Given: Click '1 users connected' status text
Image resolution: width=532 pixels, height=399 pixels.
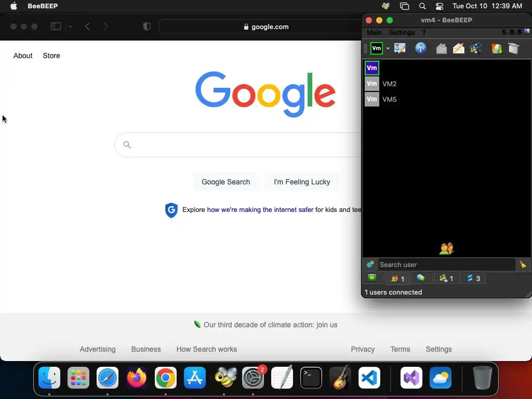Looking at the screenshot, I should point(393,292).
